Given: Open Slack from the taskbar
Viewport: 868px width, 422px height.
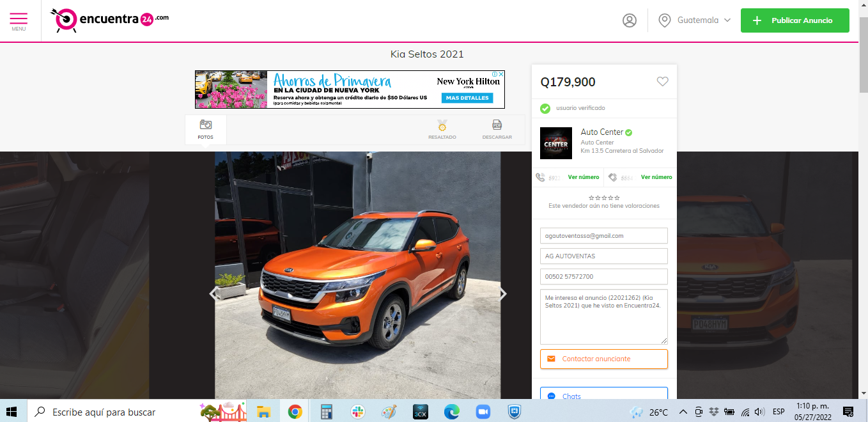Looking at the screenshot, I should 357,412.
